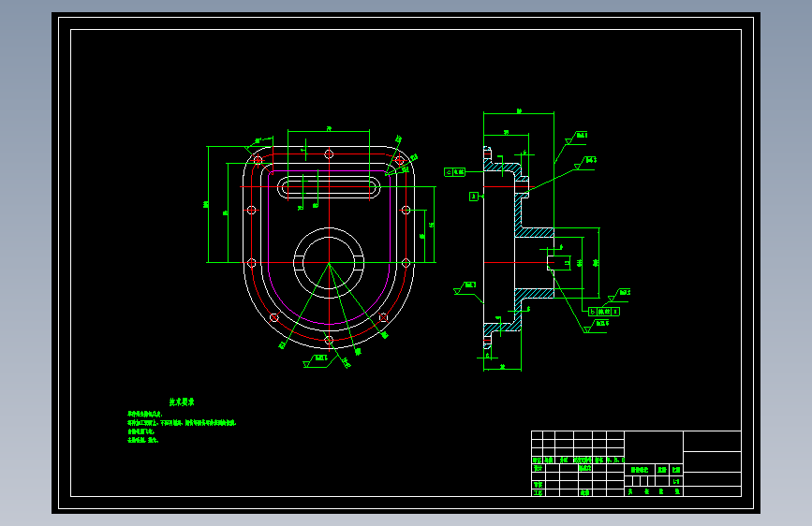Image resolution: width=812 pixels, height=526 pixels.
Task: Select the lower hatched hub area in the section view
Action: click(x=535, y=294)
